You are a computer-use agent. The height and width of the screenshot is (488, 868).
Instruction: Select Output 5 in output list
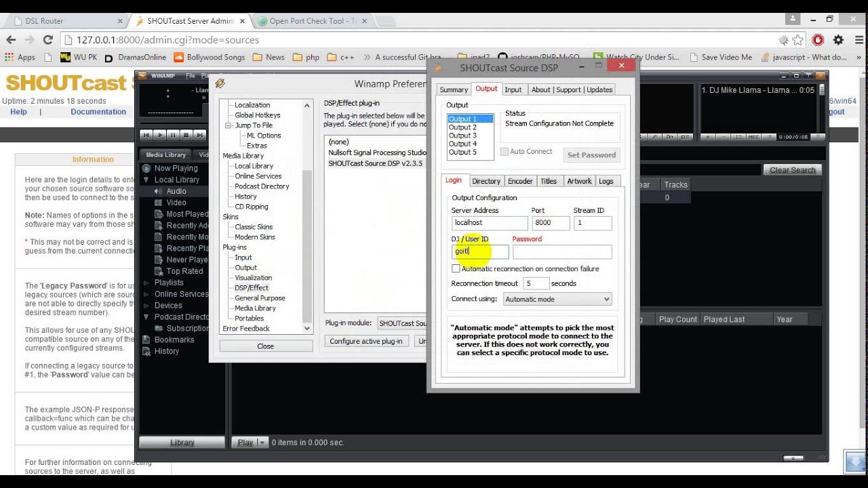[462, 152]
